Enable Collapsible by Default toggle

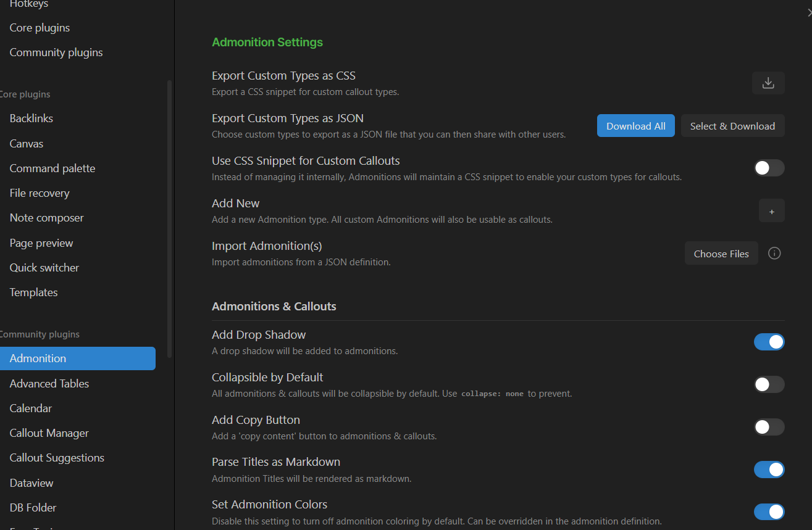point(769,384)
